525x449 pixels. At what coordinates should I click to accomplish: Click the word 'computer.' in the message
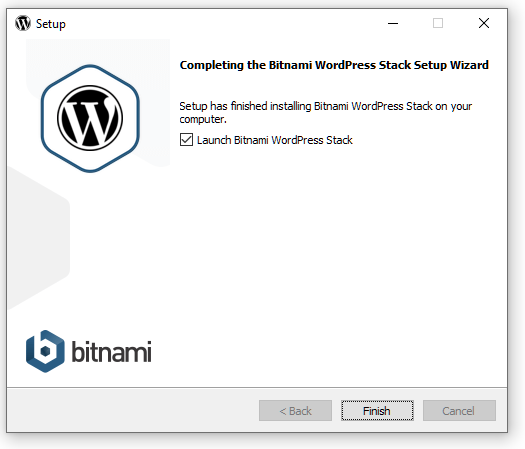[203, 119]
